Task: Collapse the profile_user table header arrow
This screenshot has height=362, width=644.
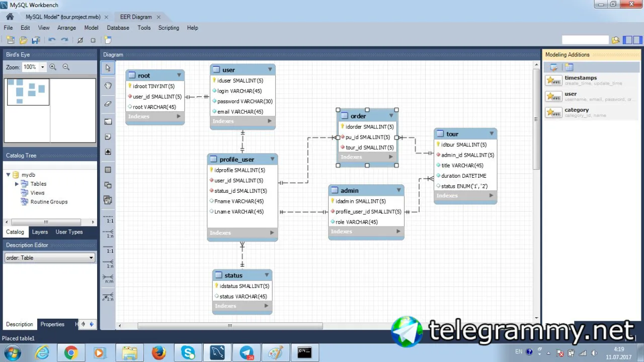Action: [x=272, y=159]
